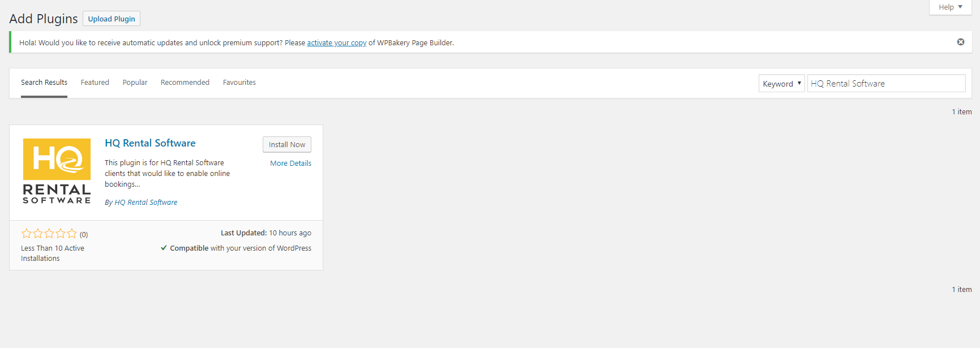Screen dimensions: 980x348
Task: Open the Favourites tab
Action: [239, 83]
